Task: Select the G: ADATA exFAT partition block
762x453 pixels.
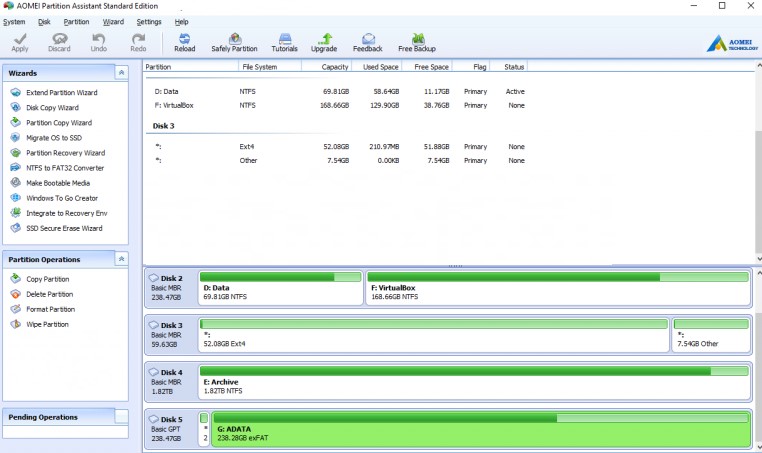Action: (x=481, y=429)
